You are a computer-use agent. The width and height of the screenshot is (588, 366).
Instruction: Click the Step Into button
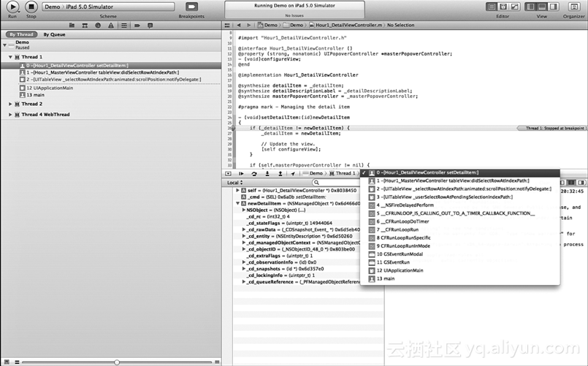267,173
